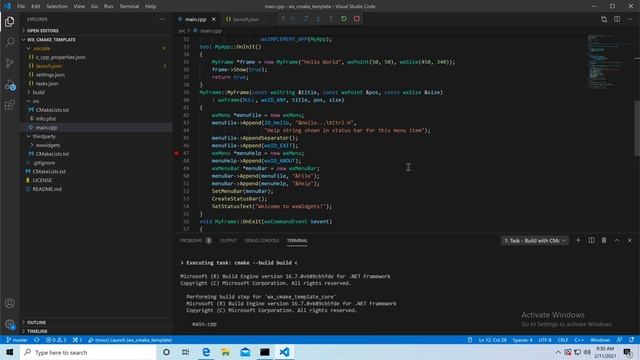Close the bottom panel
The image size is (640, 360).
629,240
